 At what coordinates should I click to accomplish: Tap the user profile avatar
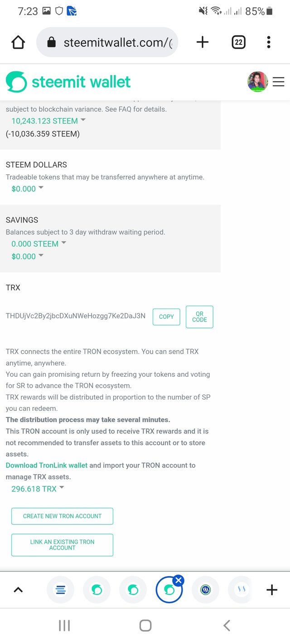click(257, 82)
